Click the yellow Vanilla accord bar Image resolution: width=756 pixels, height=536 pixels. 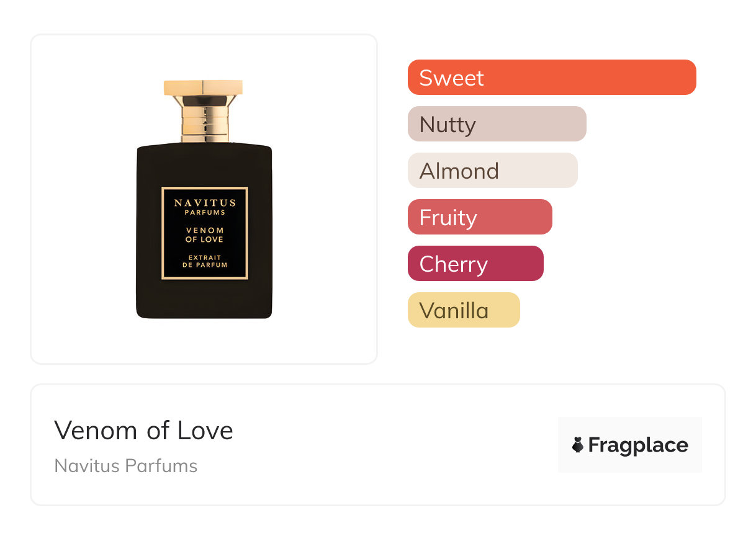click(463, 310)
